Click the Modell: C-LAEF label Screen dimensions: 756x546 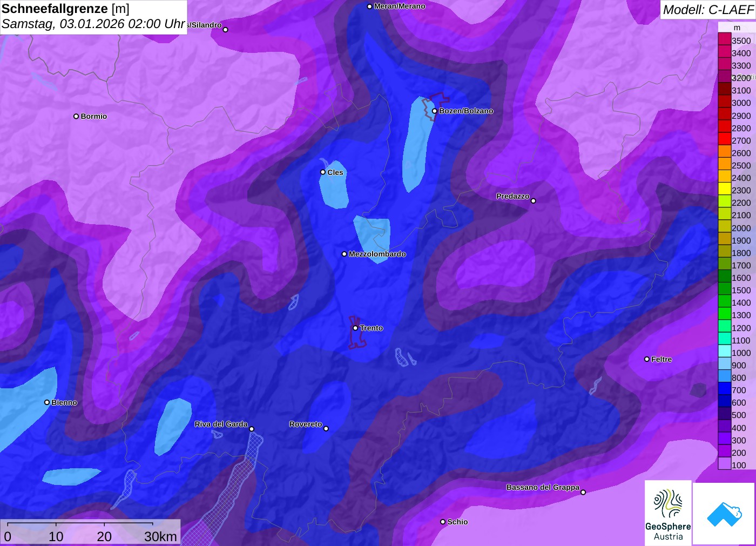pyautogui.click(x=708, y=10)
